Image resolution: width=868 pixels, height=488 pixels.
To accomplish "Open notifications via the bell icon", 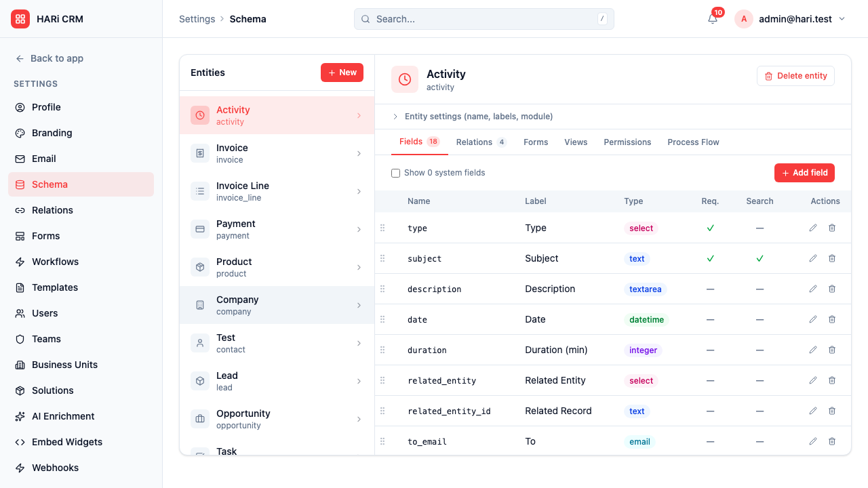I will 711,19.
